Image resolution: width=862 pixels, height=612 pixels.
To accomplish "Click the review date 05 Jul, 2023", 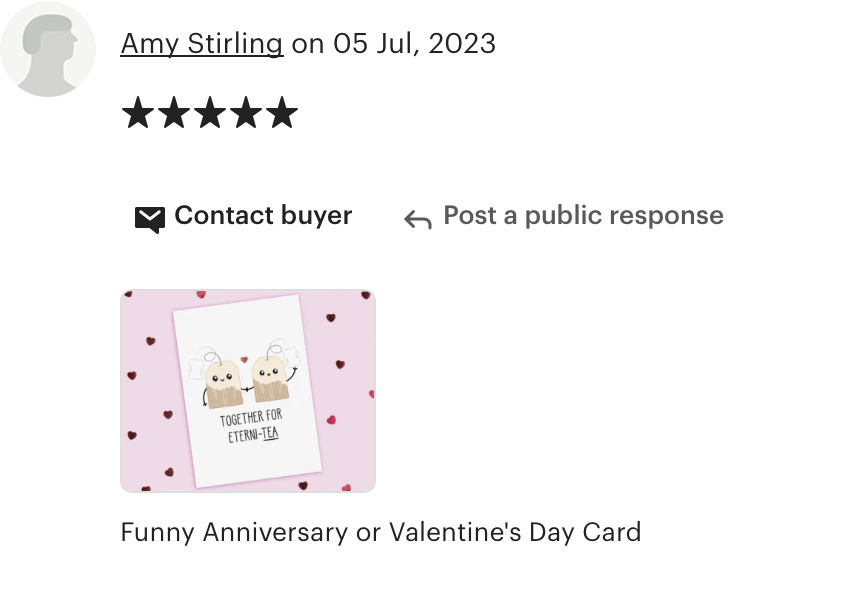I will (415, 43).
